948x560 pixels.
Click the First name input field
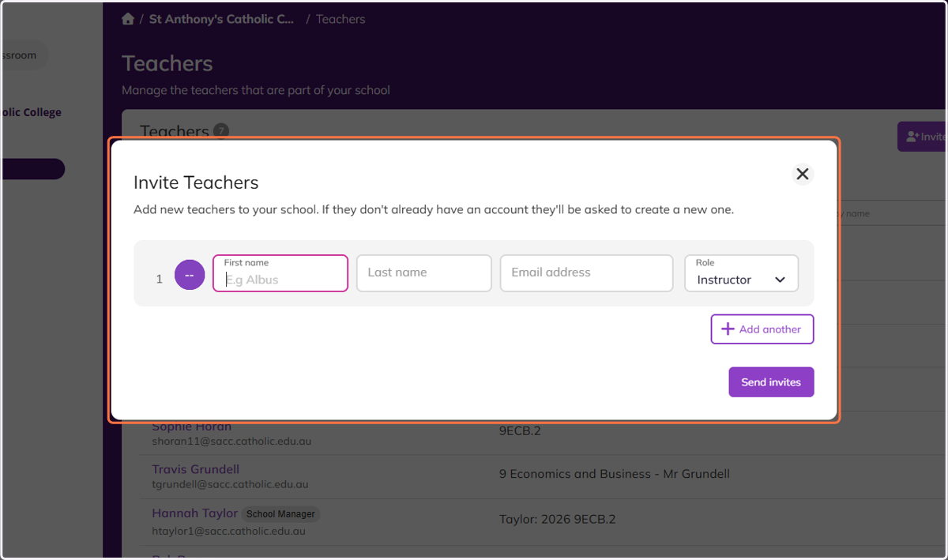pyautogui.click(x=280, y=273)
